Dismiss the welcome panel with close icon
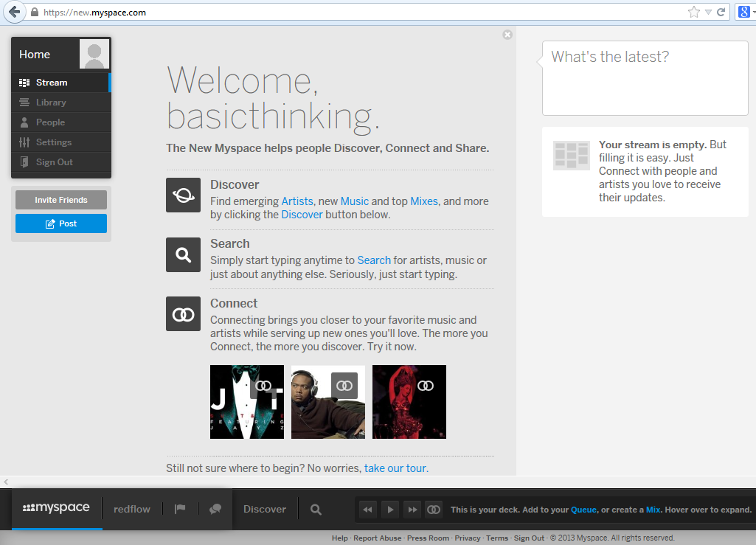This screenshot has width=756, height=545. (x=507, y=35)
